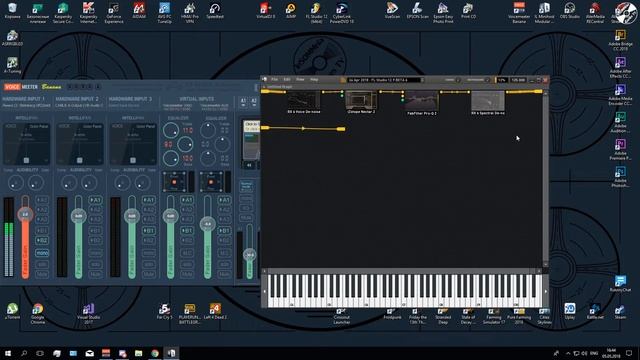Open Adobe Bridge CC desktop icon

620,40
